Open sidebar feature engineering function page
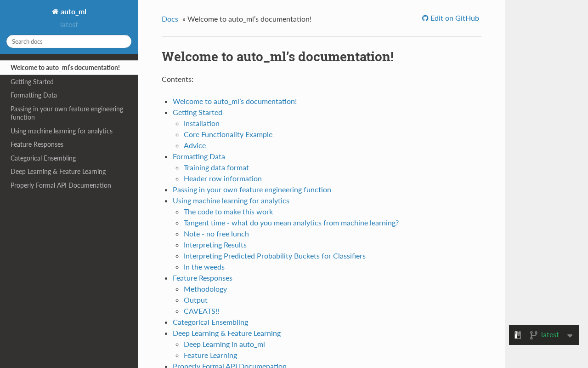The image size is (588, 368). [x=69, y=113]
